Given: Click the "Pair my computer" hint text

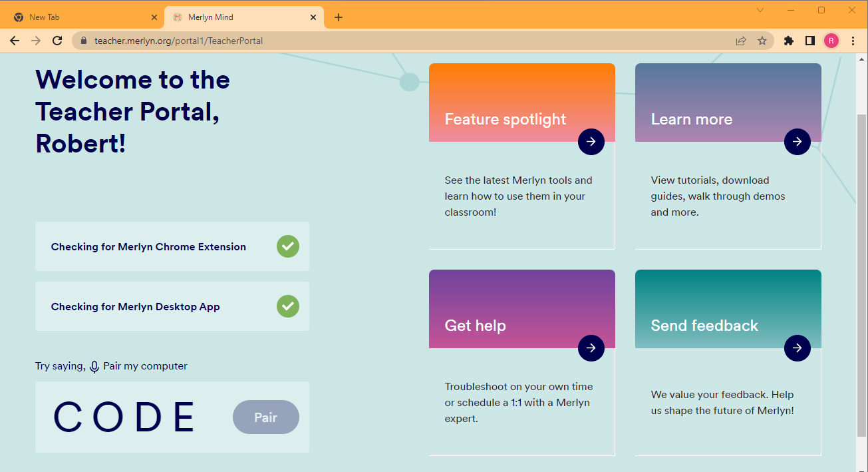Looking at the screenshot, I should [145, 366].
